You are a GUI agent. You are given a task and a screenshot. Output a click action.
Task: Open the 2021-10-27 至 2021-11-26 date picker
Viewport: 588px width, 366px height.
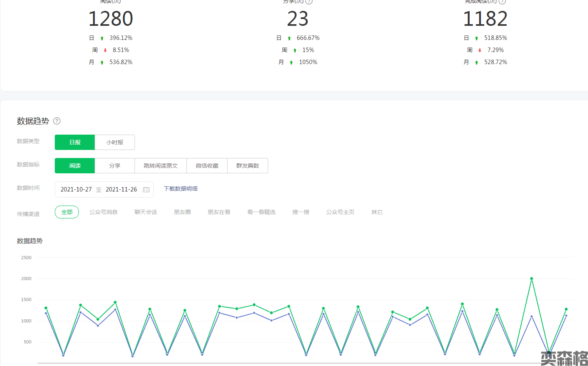coord(99,189)
